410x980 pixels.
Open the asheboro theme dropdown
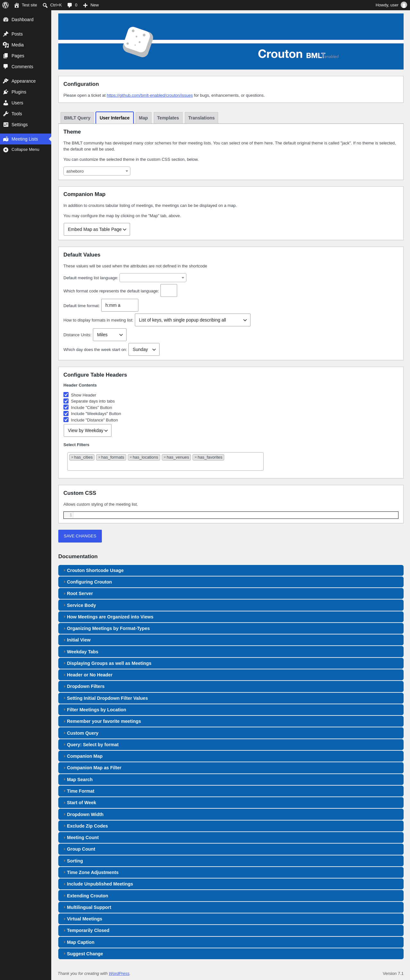pyautogui.click(x=97, y=171)
